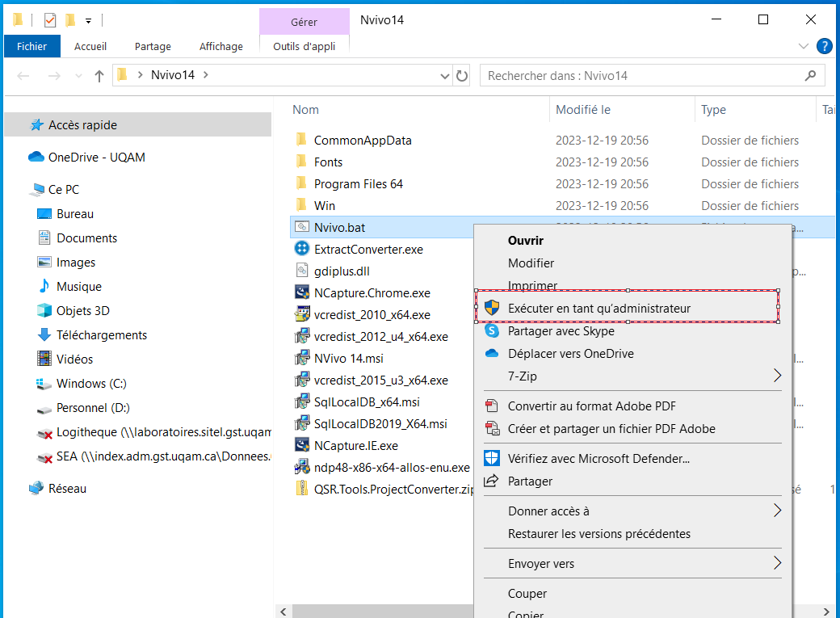The width and height of the screenshot is (840, 618).
Task: Click the NVivo 14.msi installer icon
Action: click(x=302, y=358)
